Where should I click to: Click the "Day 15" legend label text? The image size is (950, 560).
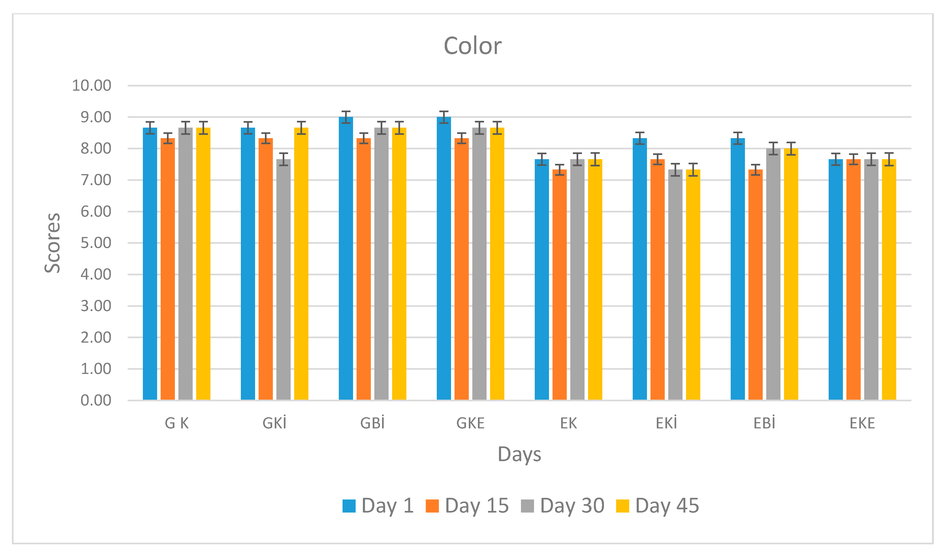point(477,506)
